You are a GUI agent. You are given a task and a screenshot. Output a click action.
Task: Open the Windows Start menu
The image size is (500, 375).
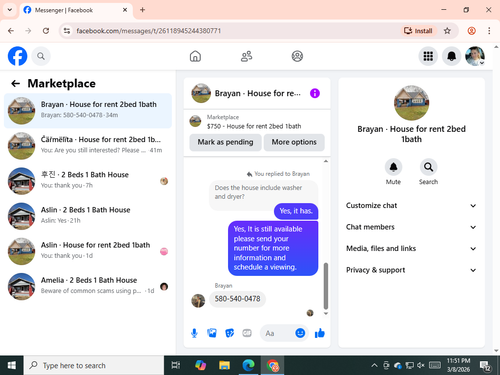pos(11,365)
